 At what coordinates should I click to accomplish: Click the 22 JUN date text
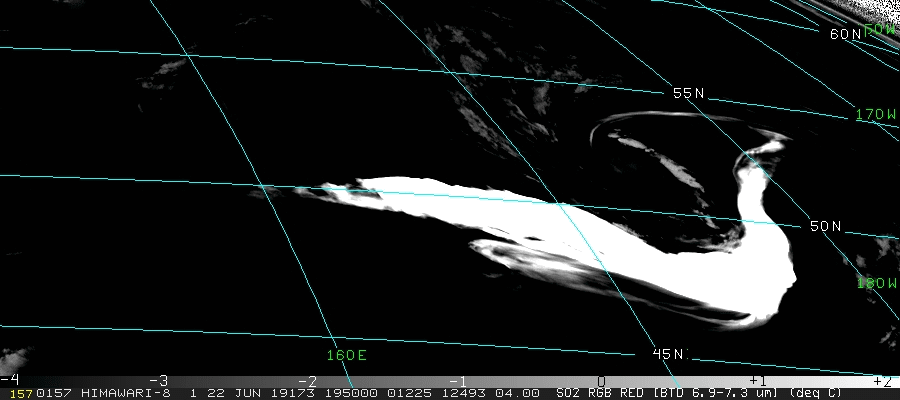212,394
